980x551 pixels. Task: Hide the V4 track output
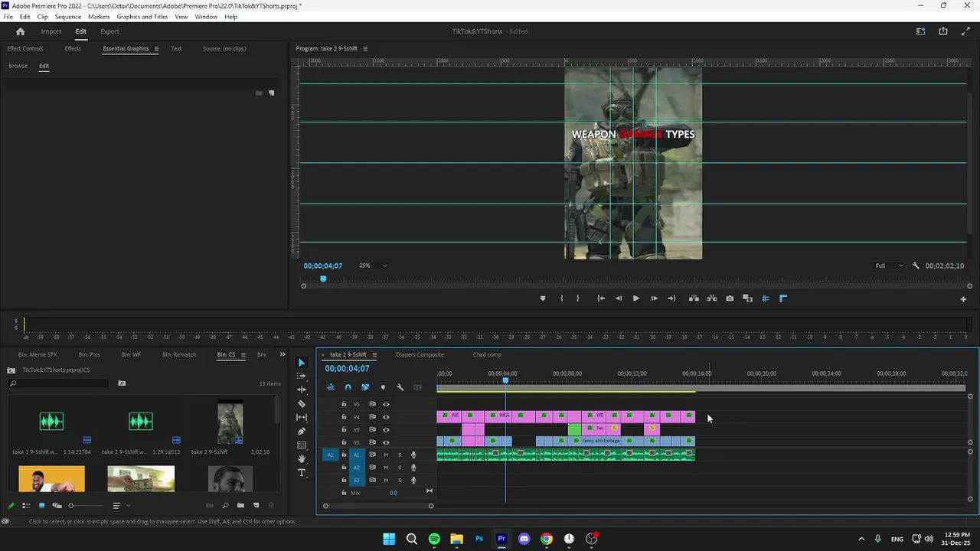click(386, 417)
